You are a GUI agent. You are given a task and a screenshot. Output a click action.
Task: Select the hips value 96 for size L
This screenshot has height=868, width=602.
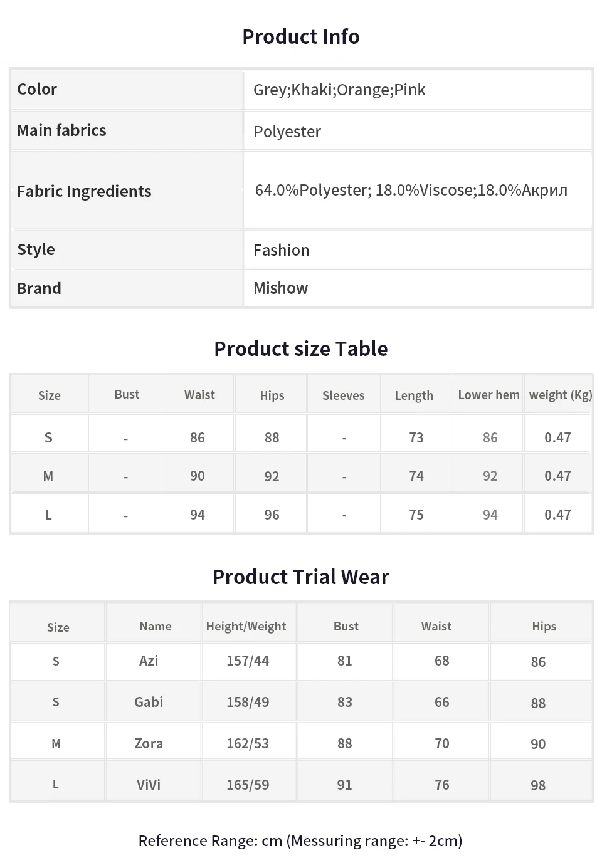pos(272,515)
